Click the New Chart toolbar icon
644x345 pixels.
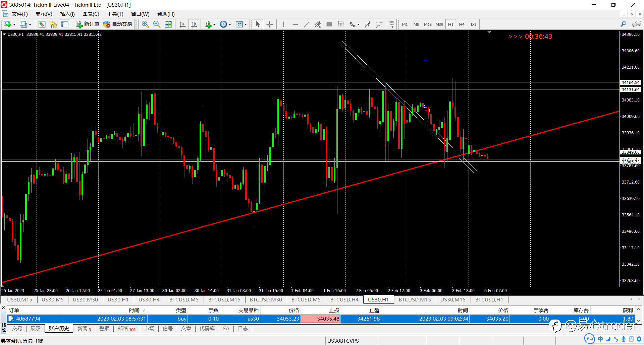point(7,24)
